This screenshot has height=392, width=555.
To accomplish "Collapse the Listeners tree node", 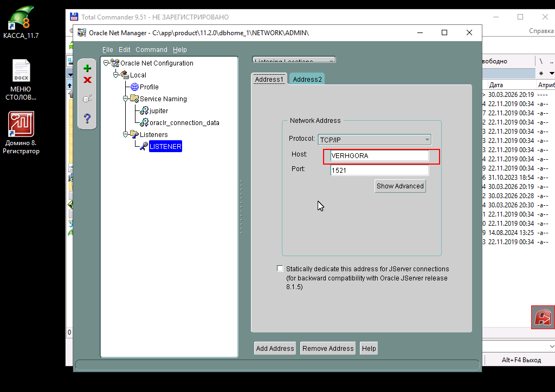I will click(125, 134).
